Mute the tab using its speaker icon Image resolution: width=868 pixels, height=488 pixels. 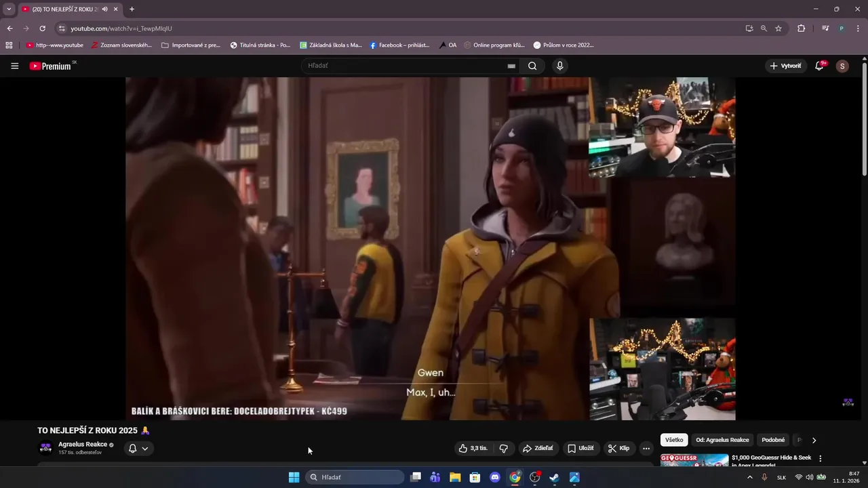tap(104, 9)
